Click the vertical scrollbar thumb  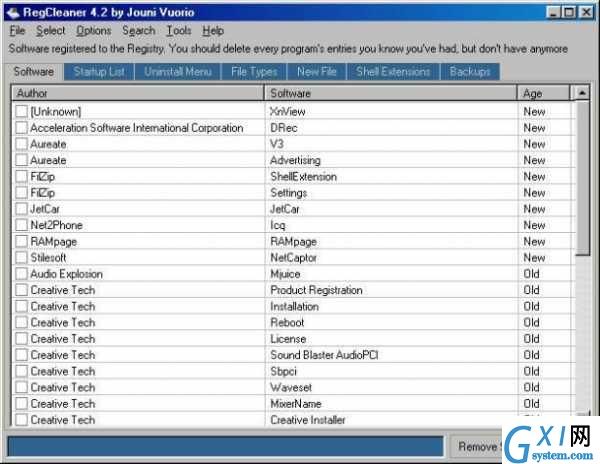pyautogui.click(x=583, y=178)
